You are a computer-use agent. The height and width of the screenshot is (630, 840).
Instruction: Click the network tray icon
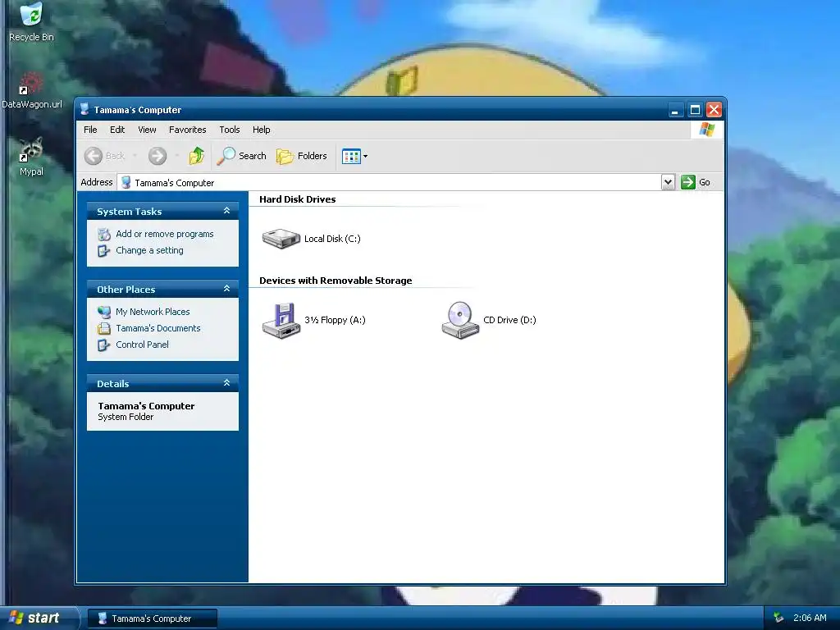click(x=778, y=619)
